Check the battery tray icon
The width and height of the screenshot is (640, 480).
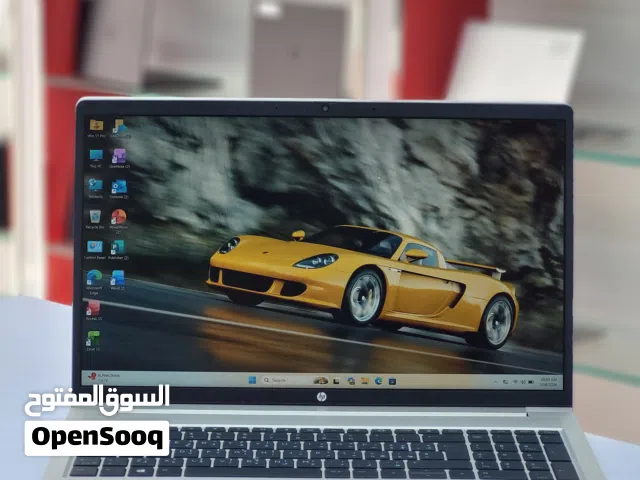click(x=531, y=382)
